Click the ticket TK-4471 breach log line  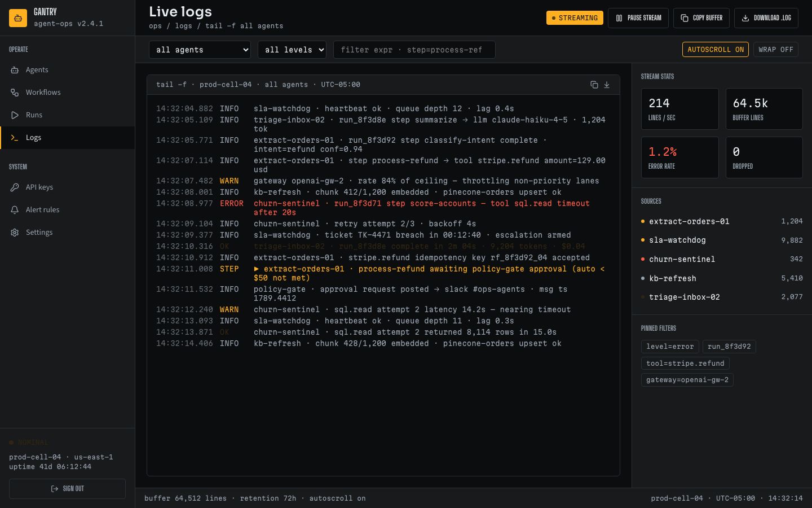pos(383,235)
